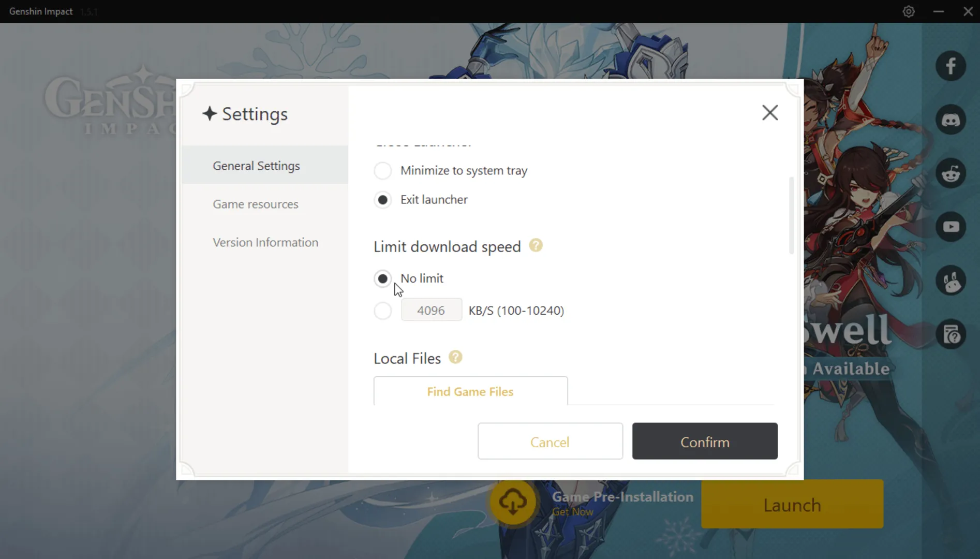This screenshot has width=980, height=559.
Task: Click the Game Pre-Installation cloud download icon
Action: click(x=513, y=502)
